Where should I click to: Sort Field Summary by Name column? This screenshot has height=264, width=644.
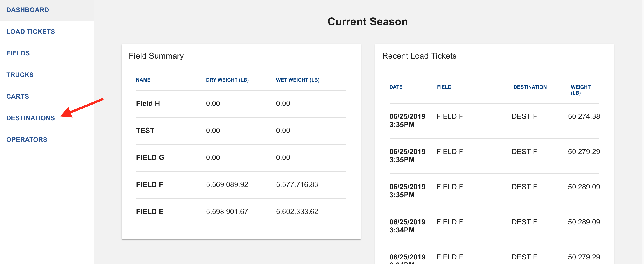143,80
